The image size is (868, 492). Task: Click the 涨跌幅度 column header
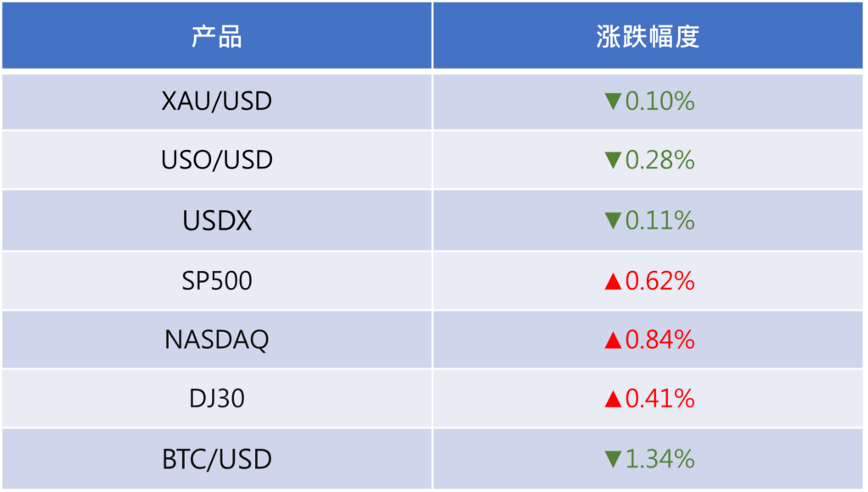tap(648, 37)
